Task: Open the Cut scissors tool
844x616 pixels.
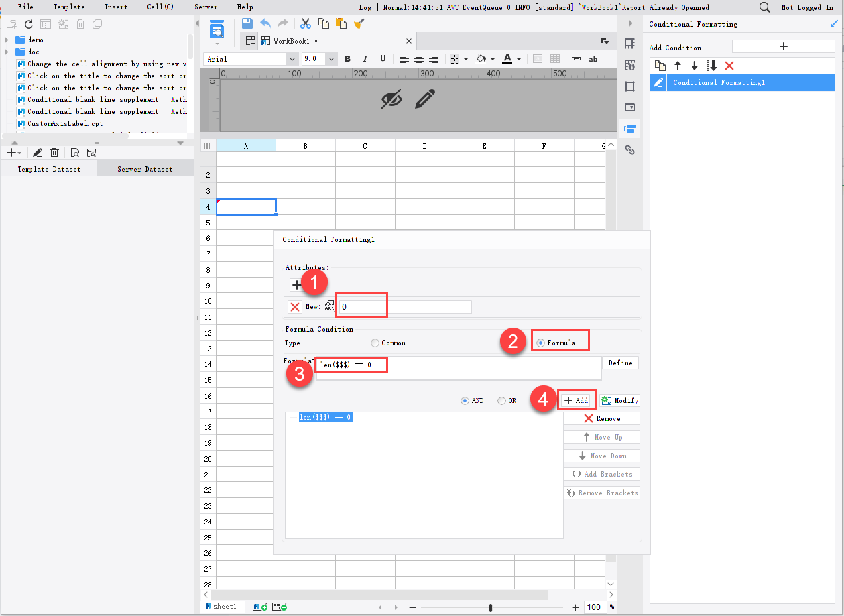Action: point(305,23)
